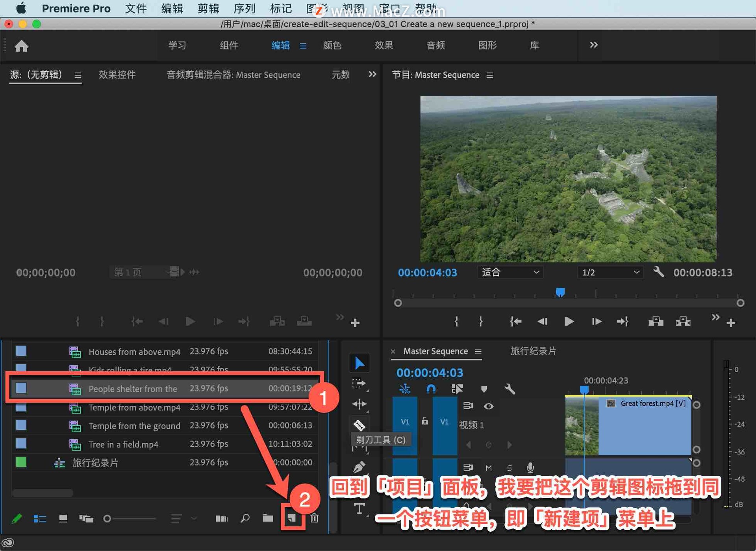
Task: Click the New Item icon
Action: point(292,518)
